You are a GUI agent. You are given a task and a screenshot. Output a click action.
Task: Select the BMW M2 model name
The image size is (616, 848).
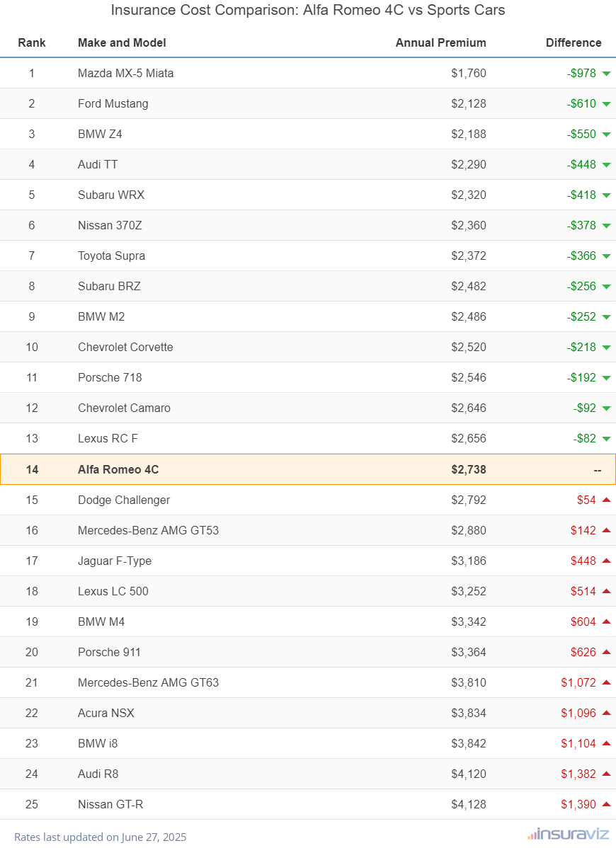coord(101,316)
